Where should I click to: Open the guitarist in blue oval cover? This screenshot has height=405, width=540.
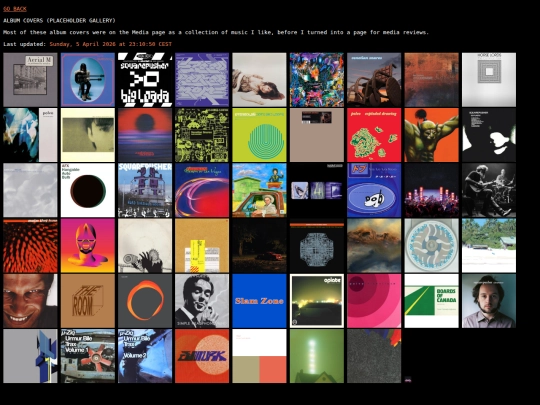pos(88,80)
